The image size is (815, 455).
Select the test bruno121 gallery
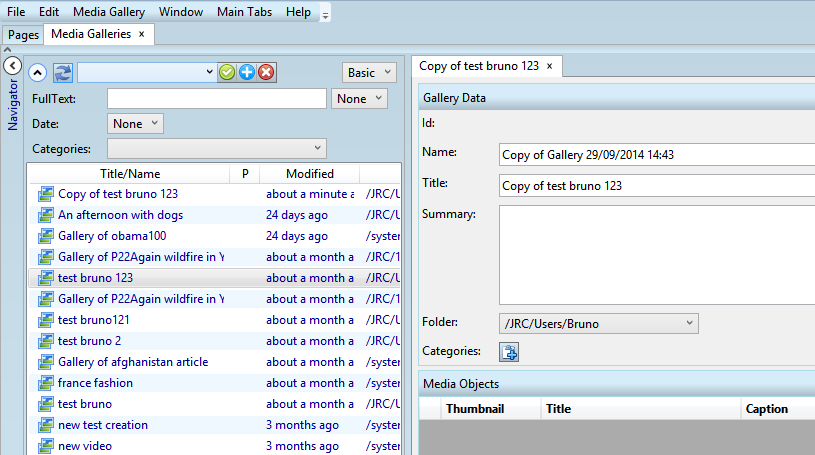[215, 320]
